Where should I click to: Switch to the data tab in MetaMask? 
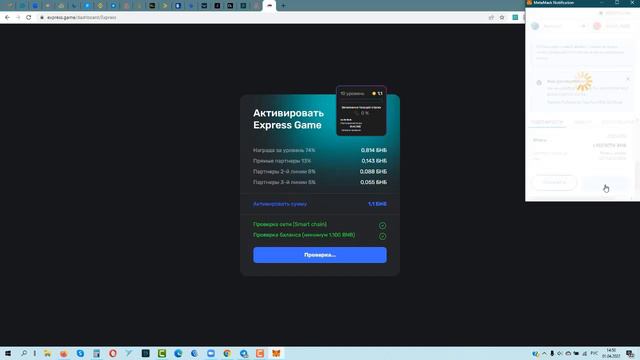[x=582, y=122]
